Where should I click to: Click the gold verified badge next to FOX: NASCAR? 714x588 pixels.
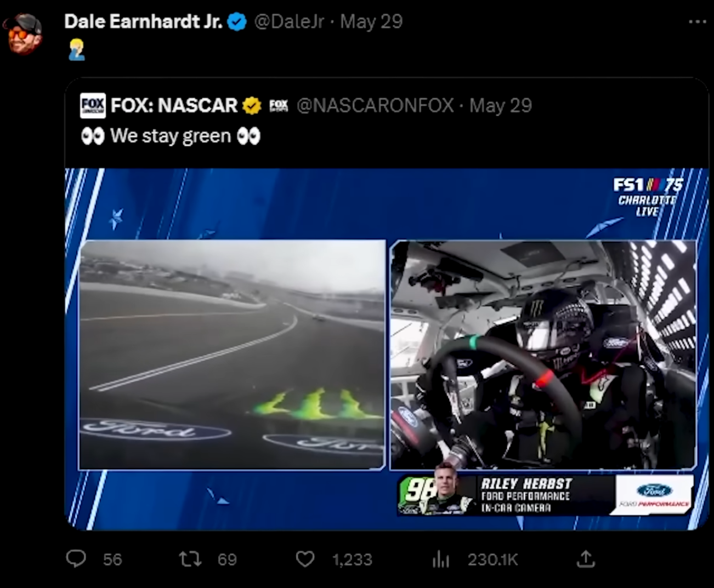252,105
